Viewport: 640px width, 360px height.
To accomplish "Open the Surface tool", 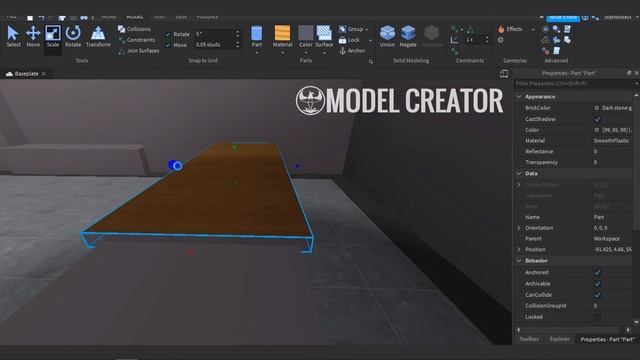I will click(x=324, y=36).
